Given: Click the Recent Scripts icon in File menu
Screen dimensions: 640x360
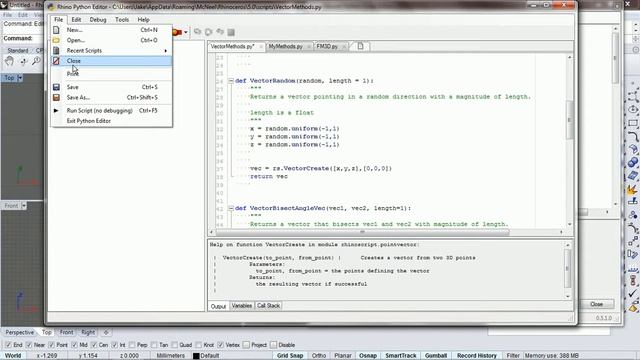Looking at the screenshot, I should 56,51.
